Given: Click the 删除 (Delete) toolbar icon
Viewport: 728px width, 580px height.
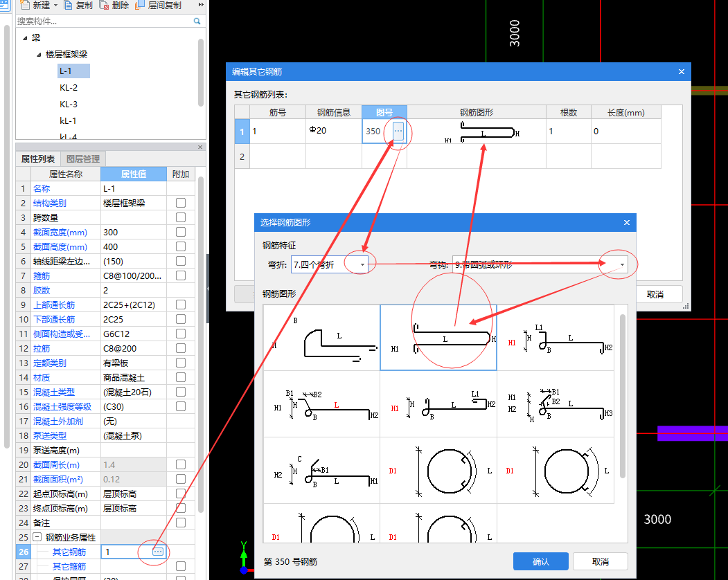Looking at the screenshot, I should tap(105, 5).
